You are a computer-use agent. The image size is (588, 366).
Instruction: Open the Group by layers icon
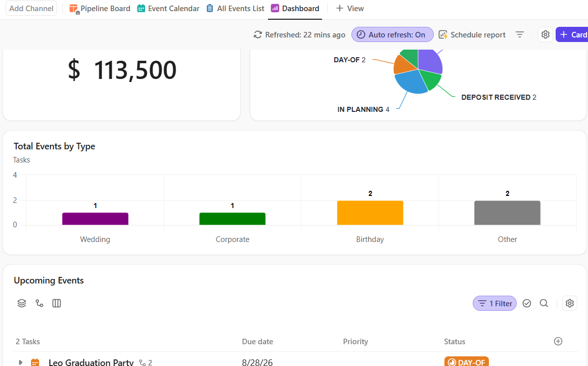[22, 303]
